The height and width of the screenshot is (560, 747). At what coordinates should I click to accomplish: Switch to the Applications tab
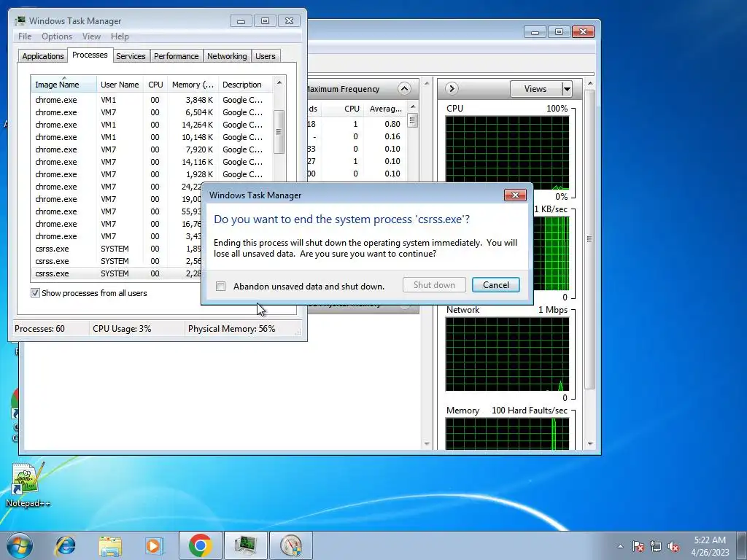point(43,56)
